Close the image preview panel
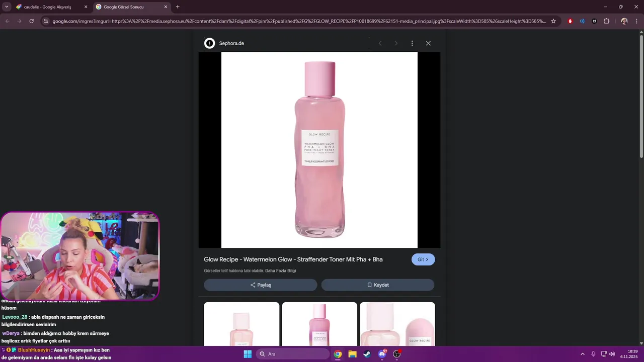Viewport: 644px width, 362px height. tap(428, 43)
